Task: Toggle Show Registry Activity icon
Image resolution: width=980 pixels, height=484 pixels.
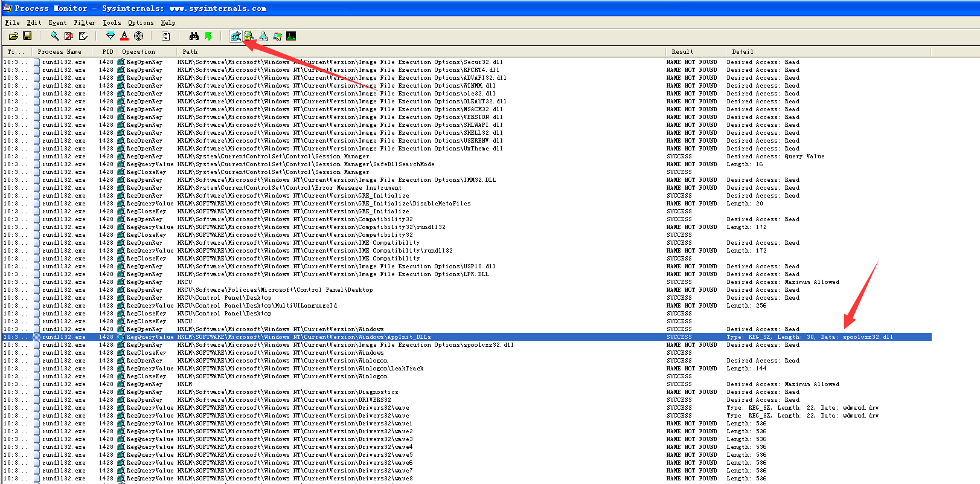Action: click(235, 36)
